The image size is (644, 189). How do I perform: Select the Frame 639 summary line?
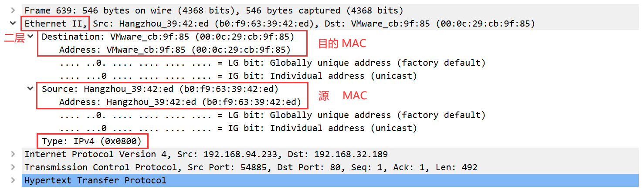click(214, 10)
